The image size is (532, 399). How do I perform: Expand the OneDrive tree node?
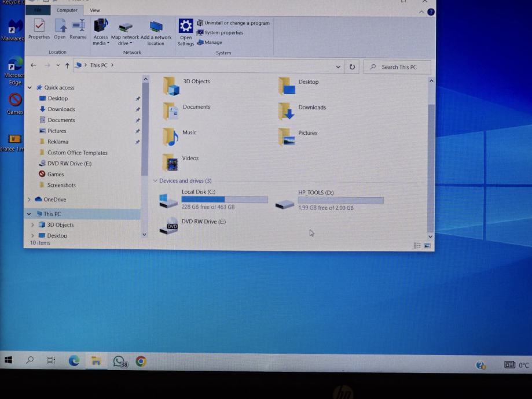[x=30, y=199]
